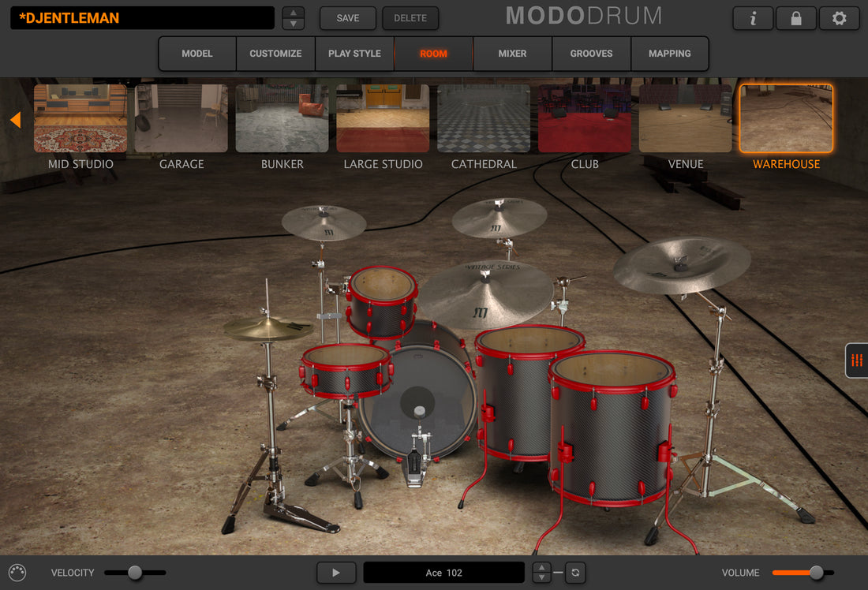Step groove up with arrow

point(541,567)
